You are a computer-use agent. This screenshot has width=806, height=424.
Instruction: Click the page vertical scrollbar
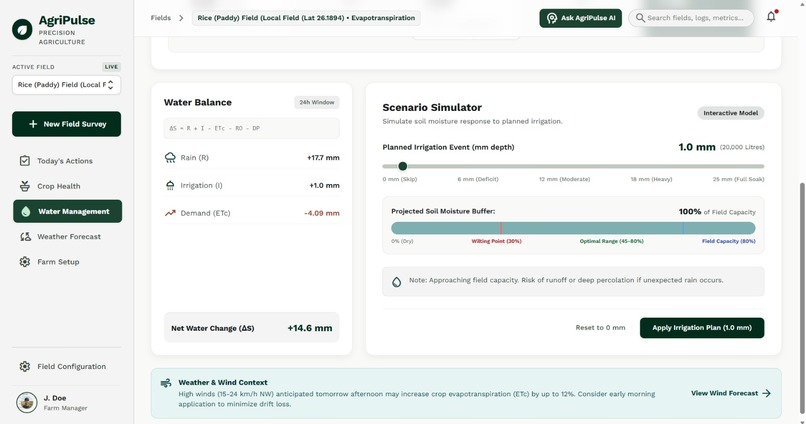coord(802,298)
